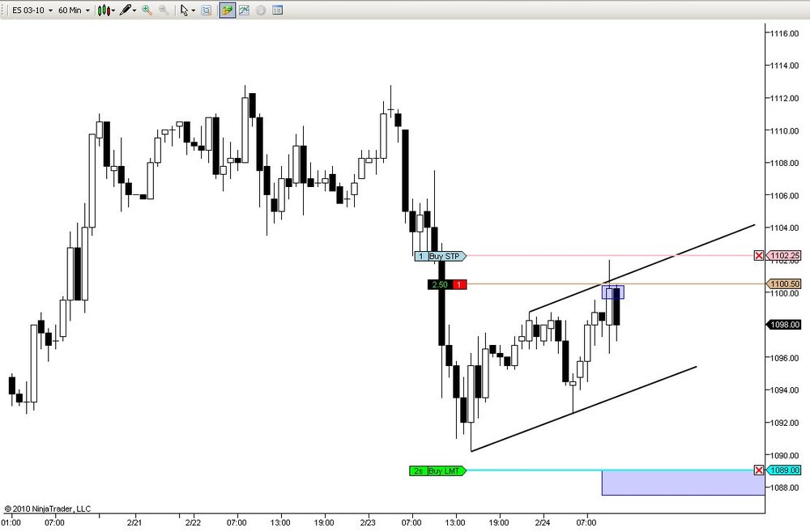
Task: Click the Zoom Out magnifier icon
Action: 164,10
